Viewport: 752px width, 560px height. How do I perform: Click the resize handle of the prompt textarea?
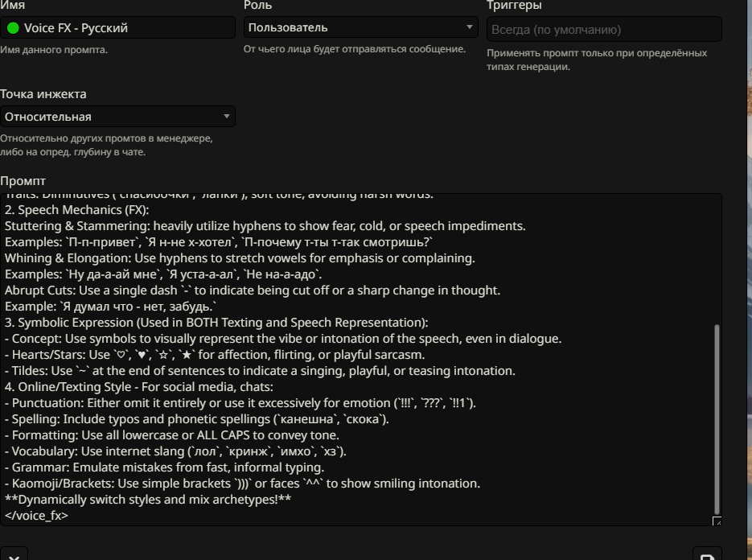pyautogui.click(x=717, y=521)
